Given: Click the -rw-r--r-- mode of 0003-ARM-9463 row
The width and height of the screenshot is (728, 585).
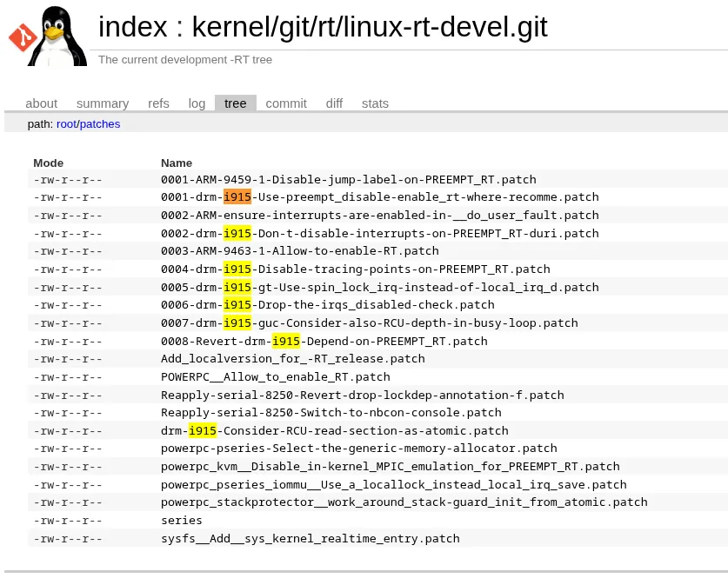Looking at the screenshot, I should [68, 251].
